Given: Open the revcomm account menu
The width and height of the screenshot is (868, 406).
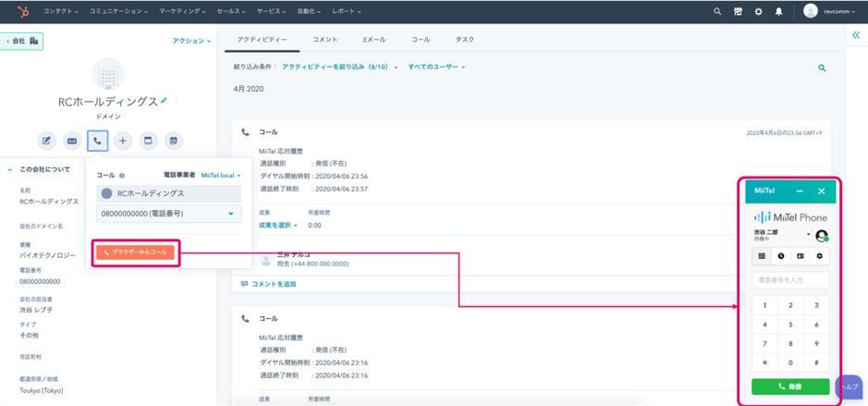Looking at the screenshot, I should 839,11.
